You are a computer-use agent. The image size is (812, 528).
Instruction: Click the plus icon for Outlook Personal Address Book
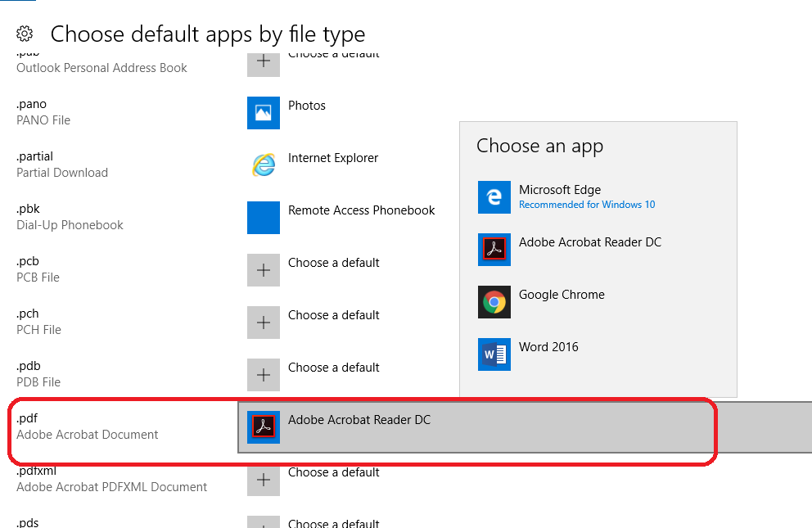point(264,64)
